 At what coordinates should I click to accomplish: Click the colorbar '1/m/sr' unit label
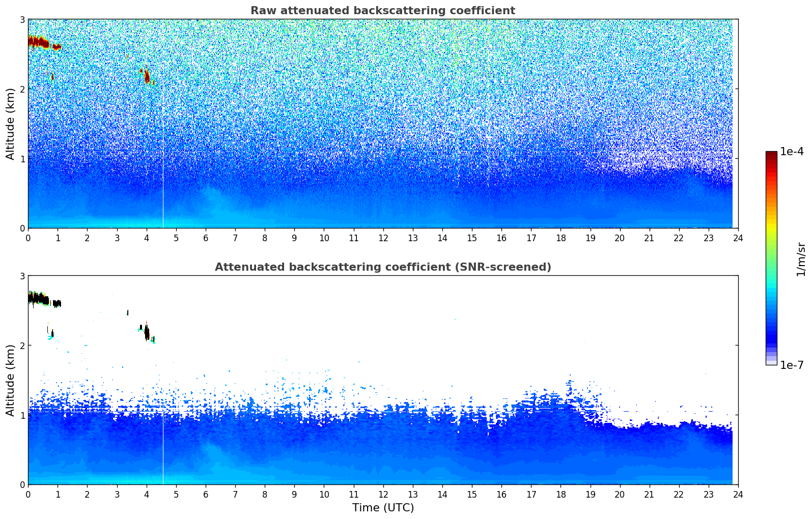click(801, 259)
